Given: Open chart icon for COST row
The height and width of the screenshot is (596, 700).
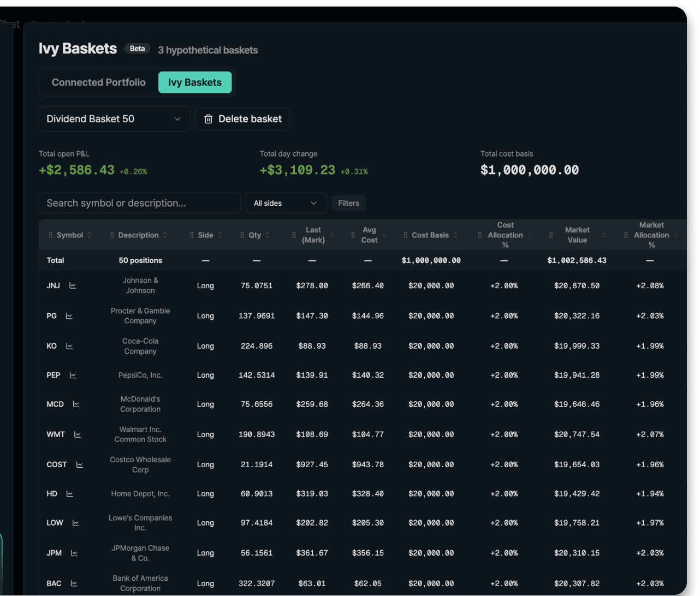Looking at the screenshot, I should click(80, 464).
